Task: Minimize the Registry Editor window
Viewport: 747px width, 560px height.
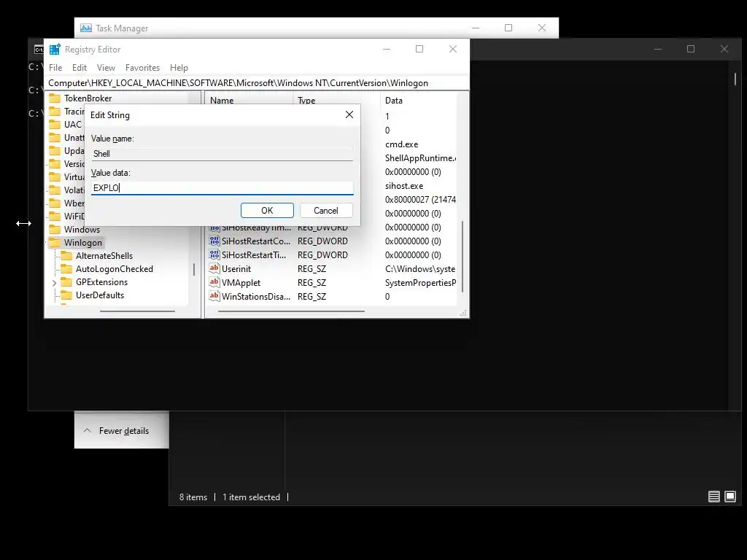Action: pyautogui.click(x=387, y=49)
